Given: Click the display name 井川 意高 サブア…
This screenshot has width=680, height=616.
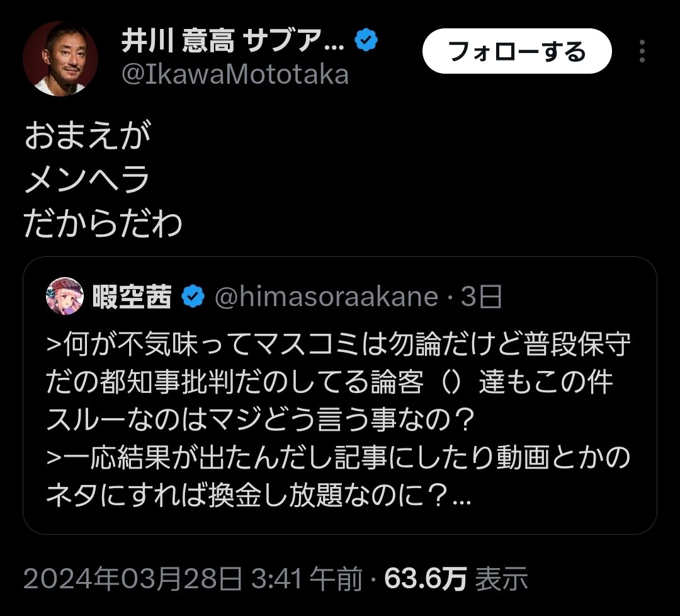Looking at the screenshot, I should point(233,40).
